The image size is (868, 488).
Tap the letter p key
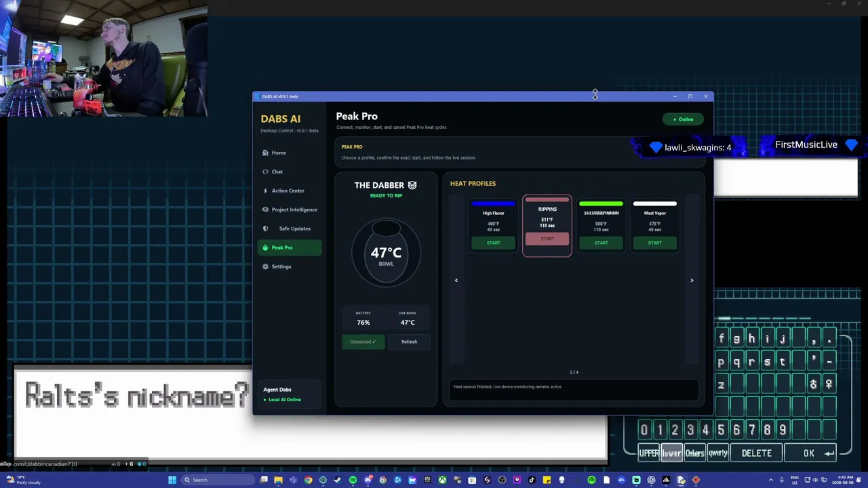pyautogui.click(x=722, y=362)
